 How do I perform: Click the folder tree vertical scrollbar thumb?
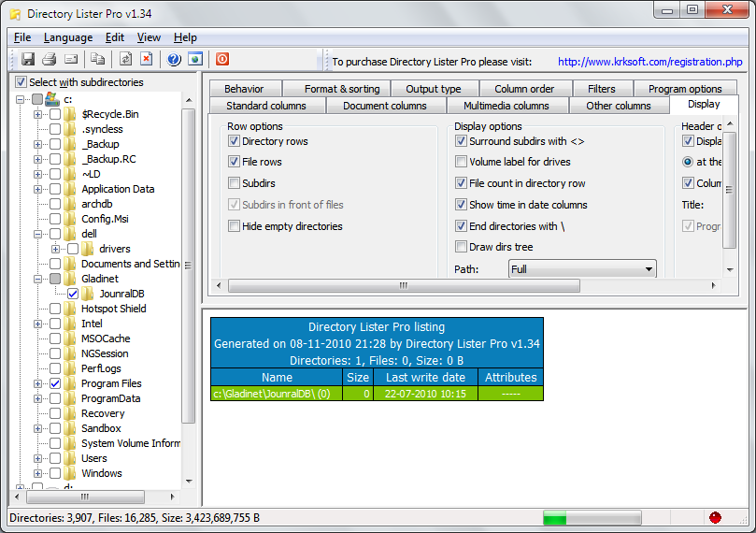(188, 266)
